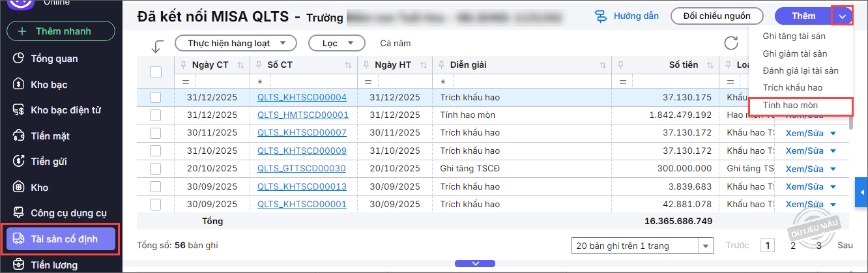Click the Hướng dẫn guide icon
This screenshot has height=273, width=868.
pos(601,16)
